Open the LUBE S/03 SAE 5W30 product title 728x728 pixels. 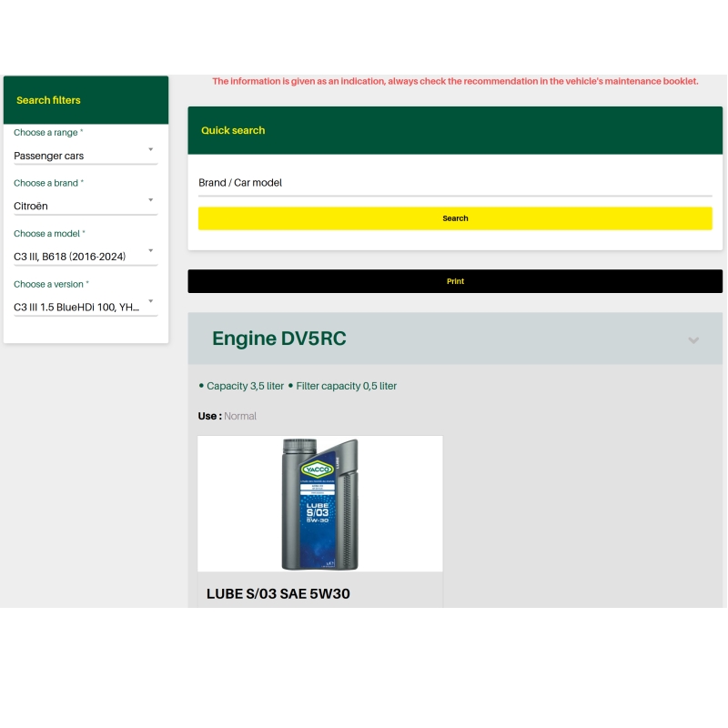click(278, 594)
